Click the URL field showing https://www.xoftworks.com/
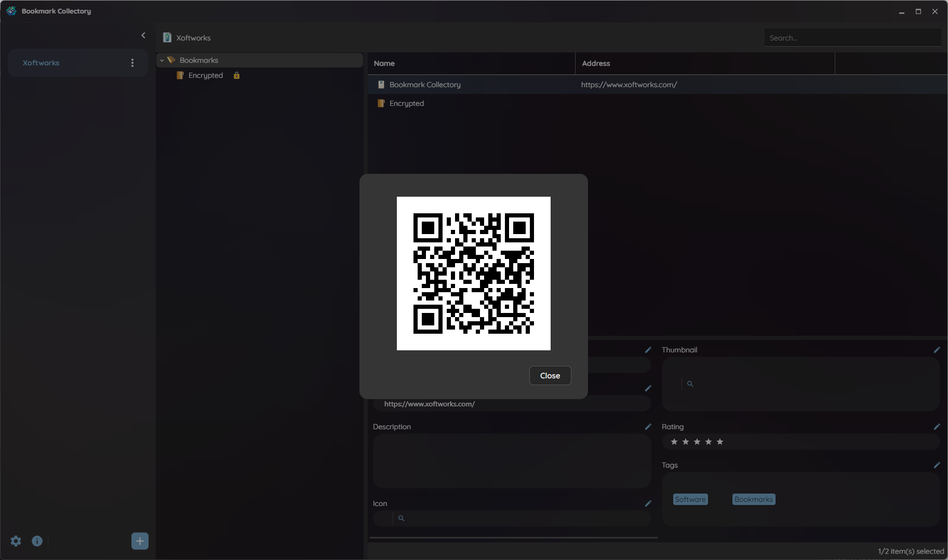948x560 pixels. (512, 404)
